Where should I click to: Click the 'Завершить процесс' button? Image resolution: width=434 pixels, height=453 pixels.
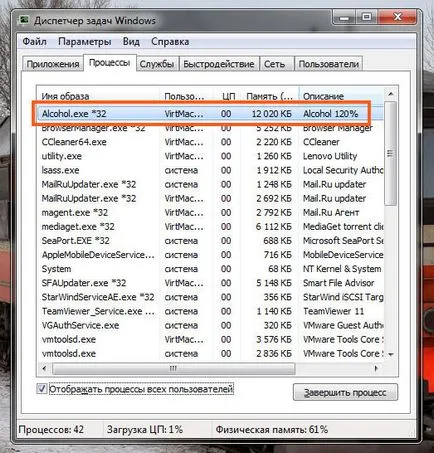coord(345,392)
